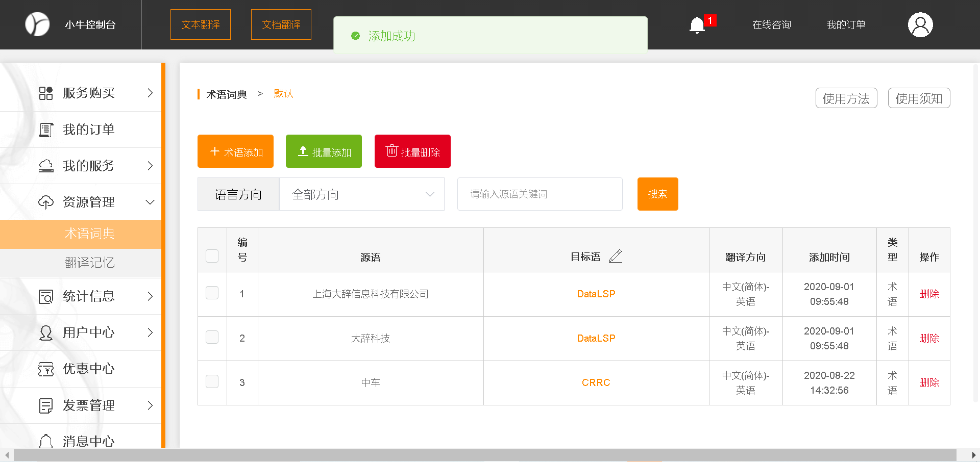This screenshot has height=462, width=980.
Task: Click the 术语词典 breadcrumb text
Action: (227, 94)
